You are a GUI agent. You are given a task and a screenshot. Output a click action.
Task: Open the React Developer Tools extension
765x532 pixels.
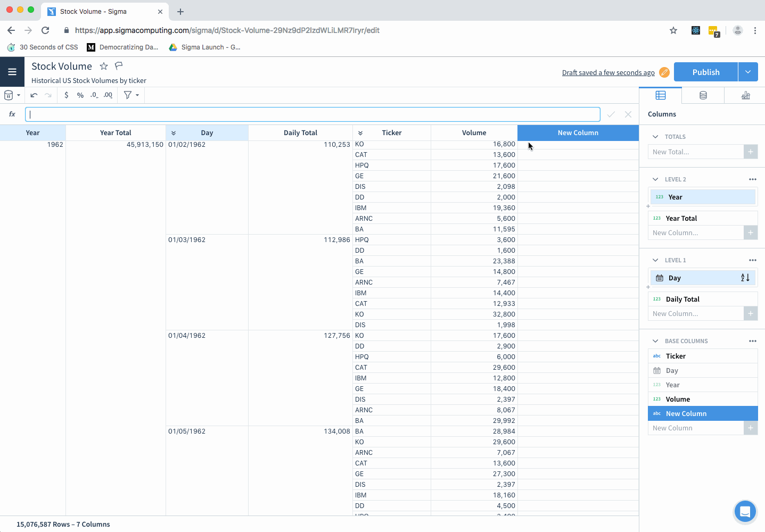pyautogui.click(x=696, y=30)
